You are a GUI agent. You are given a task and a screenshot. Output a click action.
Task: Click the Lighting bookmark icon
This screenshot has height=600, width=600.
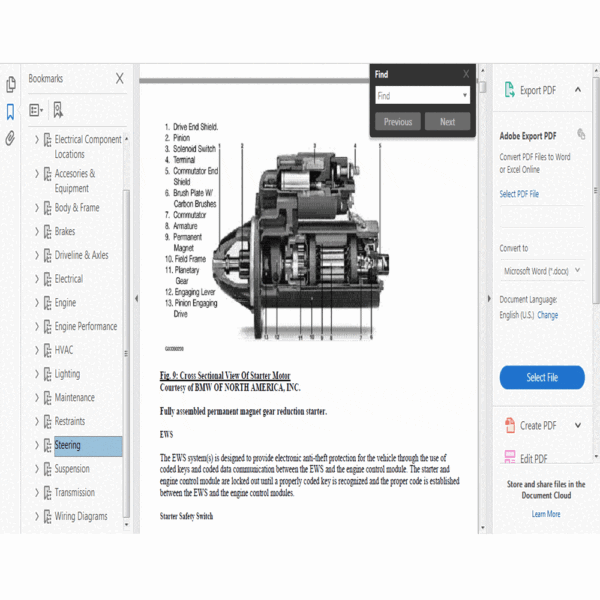click(x=47, y=374)
